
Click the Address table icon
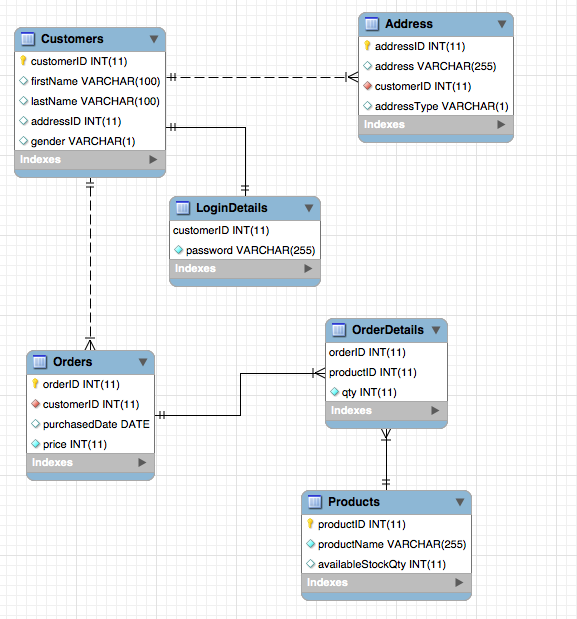tap(372, 24)
